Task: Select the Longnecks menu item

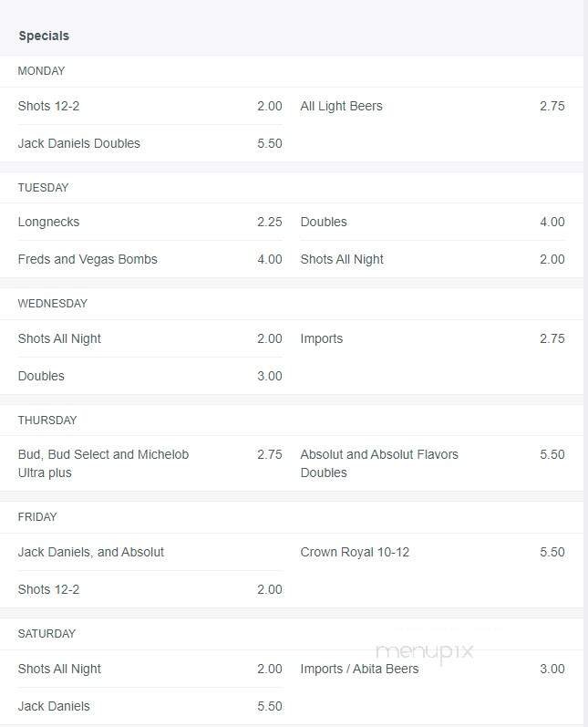Action: [x=48, y=222]
